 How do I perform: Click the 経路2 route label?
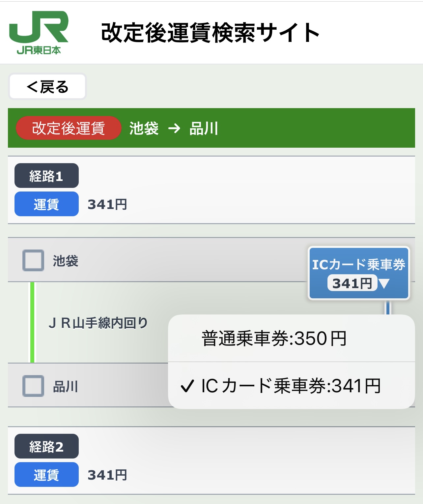(x=46, y=446)
